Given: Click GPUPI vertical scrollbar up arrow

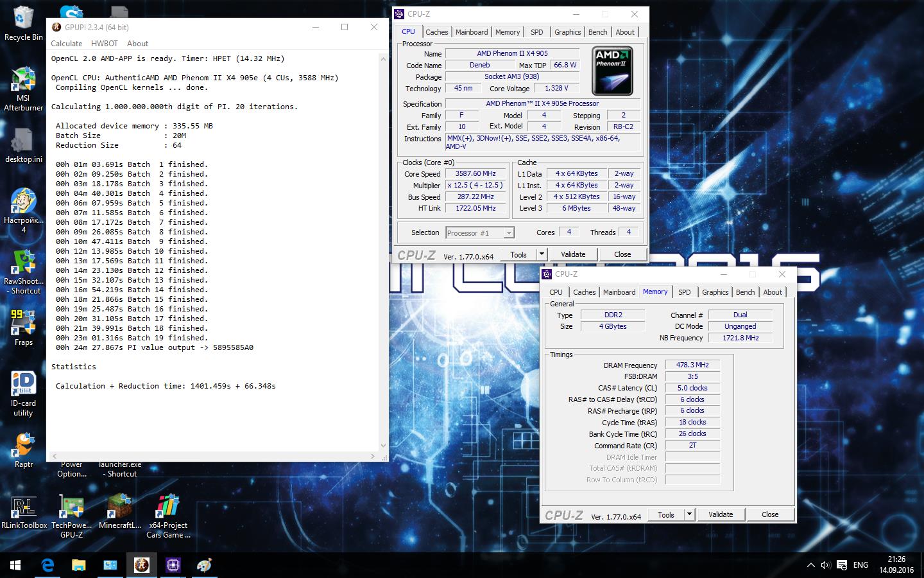Looking at the screenshot, I should [384, 58].
